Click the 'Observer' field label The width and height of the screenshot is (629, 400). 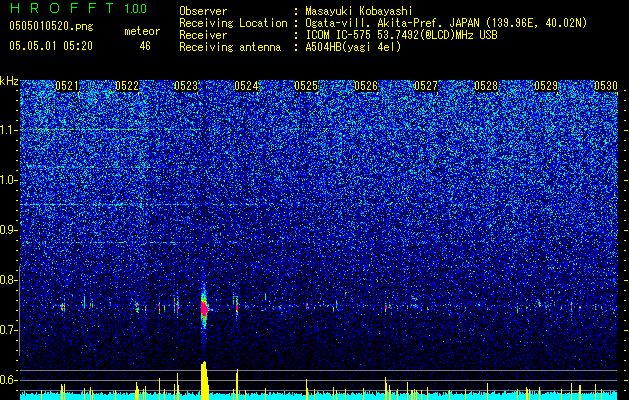click(x=203, y=11)
